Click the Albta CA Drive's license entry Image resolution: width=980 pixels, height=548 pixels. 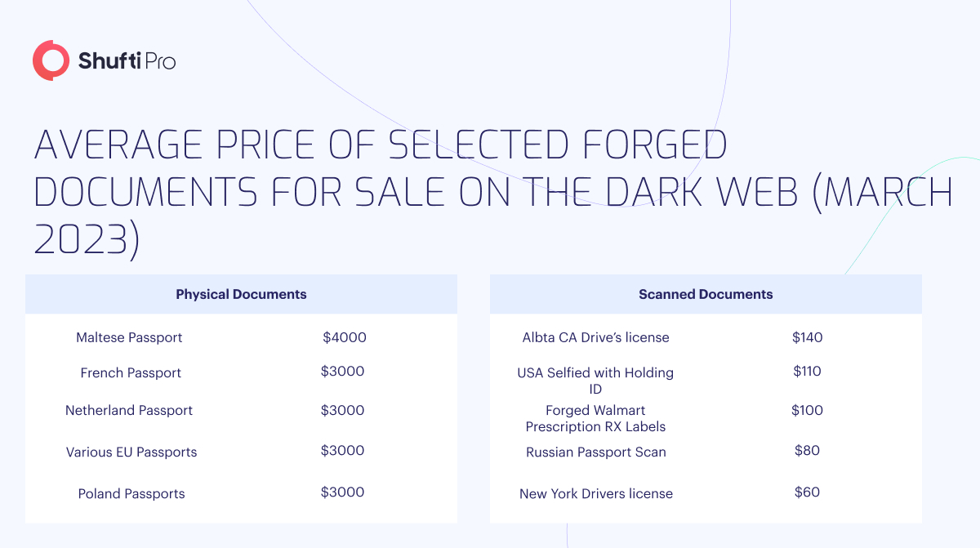tap(595, 338)
